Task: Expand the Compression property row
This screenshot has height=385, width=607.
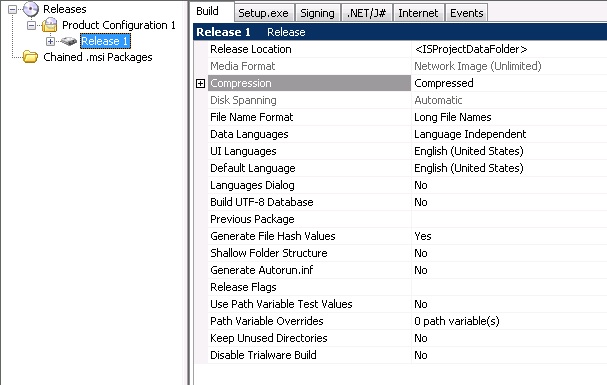Action: point(201,84)
